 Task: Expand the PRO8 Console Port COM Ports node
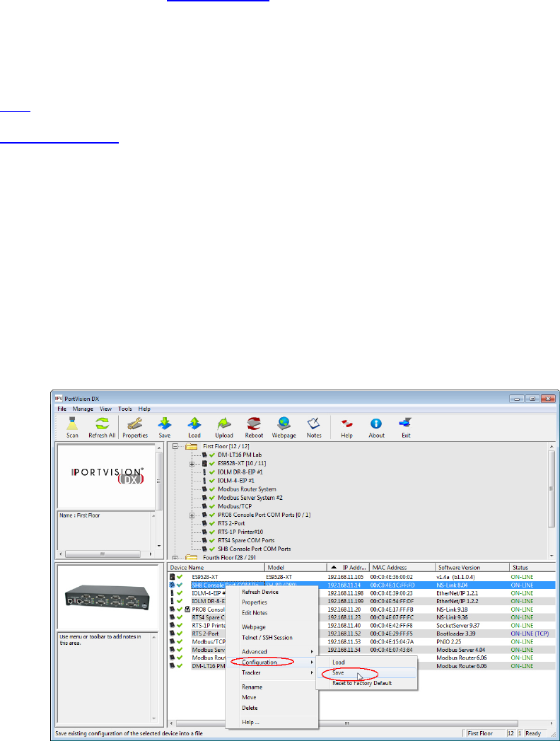tap(192, 515)
